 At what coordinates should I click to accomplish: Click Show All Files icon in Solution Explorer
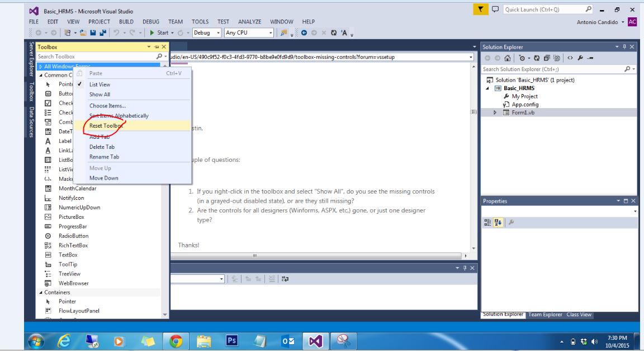pos(557,58)
